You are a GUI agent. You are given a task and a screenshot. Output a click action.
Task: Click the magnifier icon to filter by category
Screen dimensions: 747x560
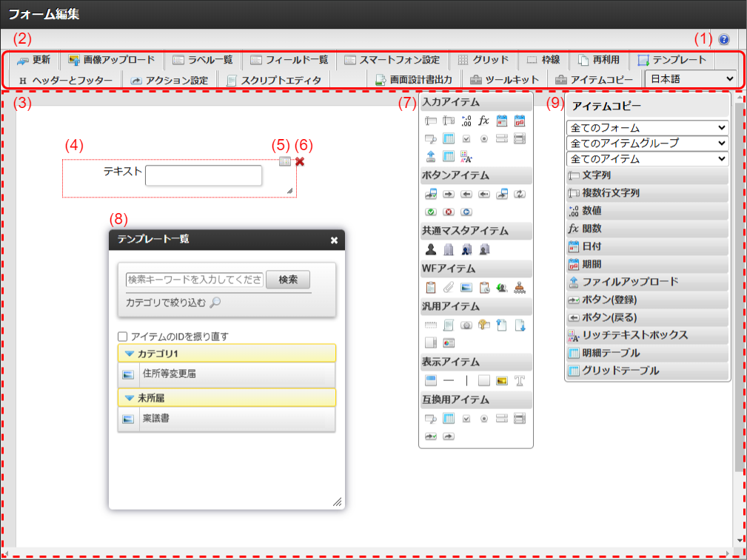[215, 302]
